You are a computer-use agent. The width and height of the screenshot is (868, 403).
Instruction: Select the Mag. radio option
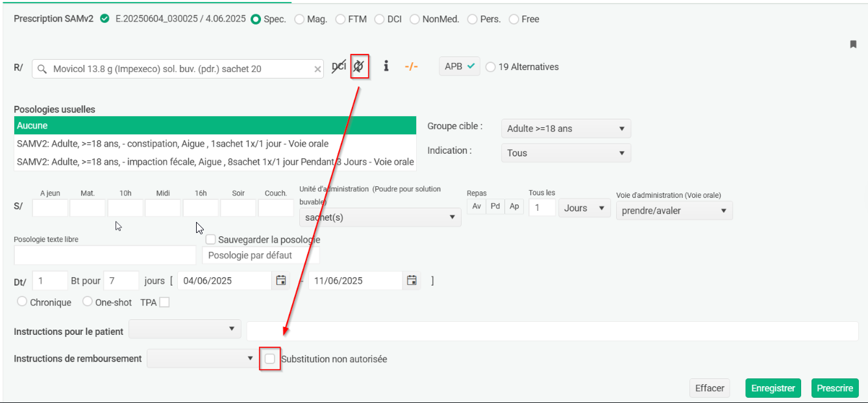click(299, 19)
